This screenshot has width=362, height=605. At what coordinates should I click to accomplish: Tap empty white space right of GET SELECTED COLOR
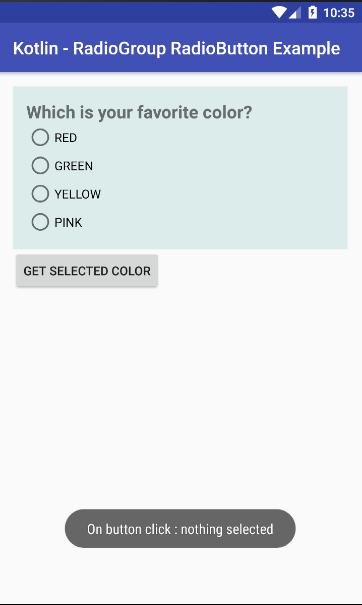click(x=259, y=271)
